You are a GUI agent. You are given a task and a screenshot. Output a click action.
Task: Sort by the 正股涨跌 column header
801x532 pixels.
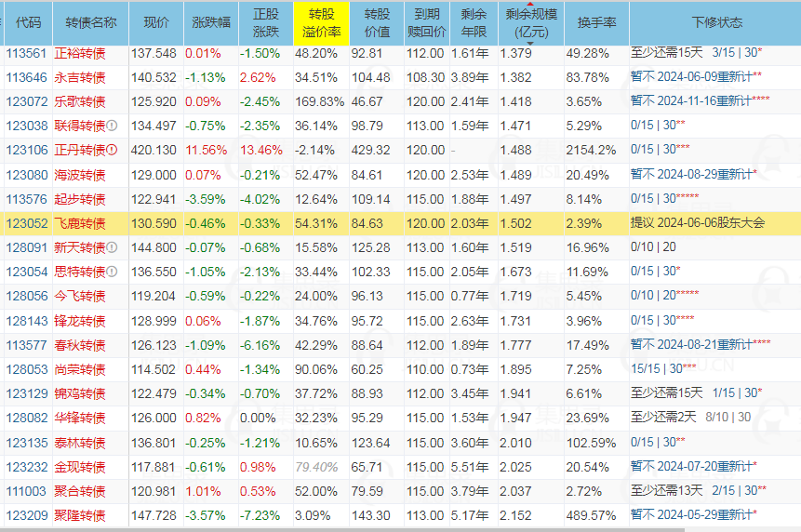266,23
